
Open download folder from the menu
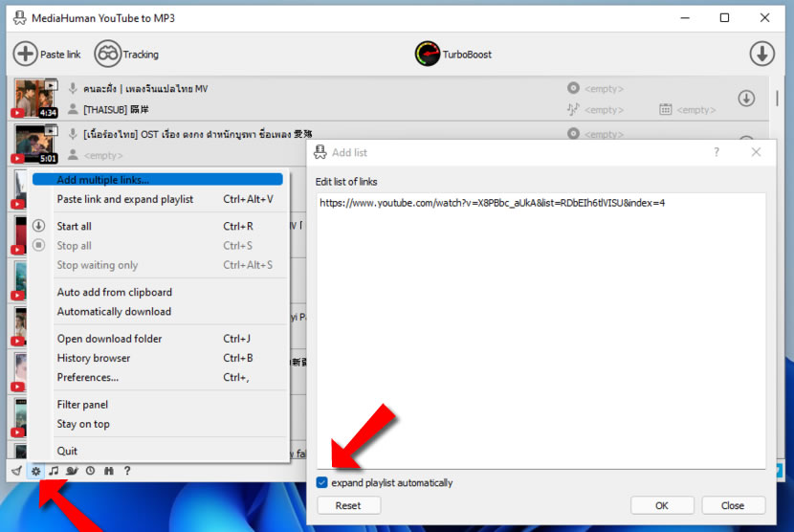(x=158, y=339)
